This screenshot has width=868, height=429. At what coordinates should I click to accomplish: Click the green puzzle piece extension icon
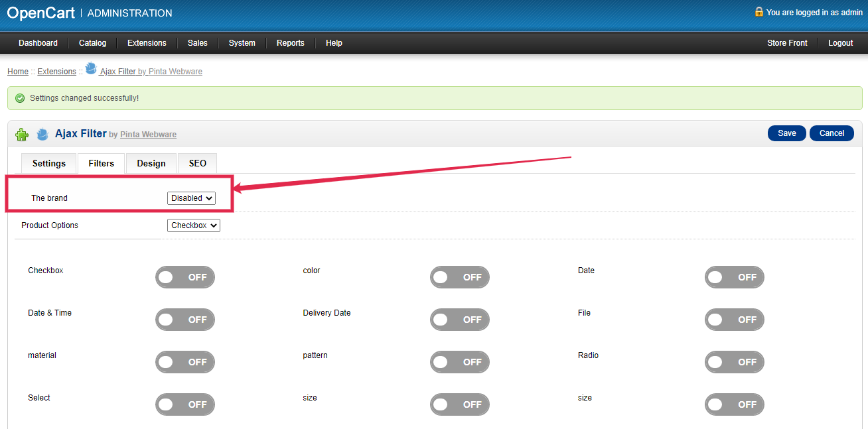tap(22, 135)
